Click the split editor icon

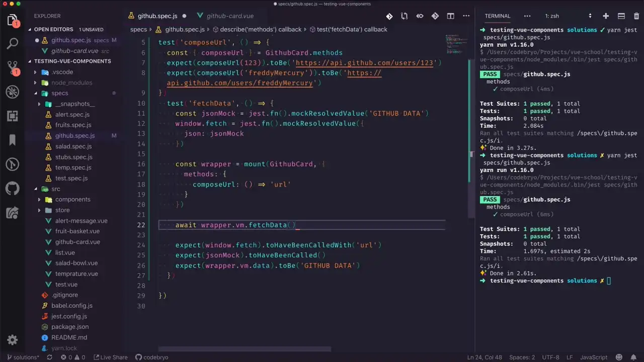(451, 16)
